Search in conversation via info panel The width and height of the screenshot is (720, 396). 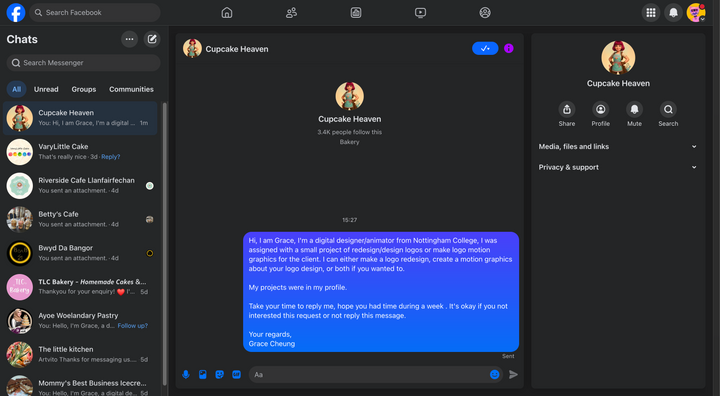point(668,109)
